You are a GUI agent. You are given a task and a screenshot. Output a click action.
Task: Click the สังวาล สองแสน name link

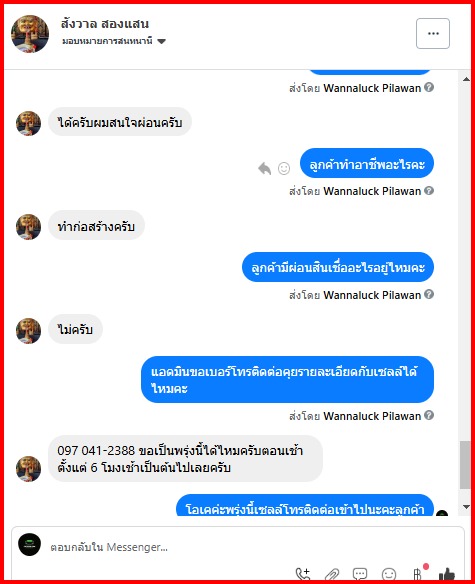[x=105, y=24]
